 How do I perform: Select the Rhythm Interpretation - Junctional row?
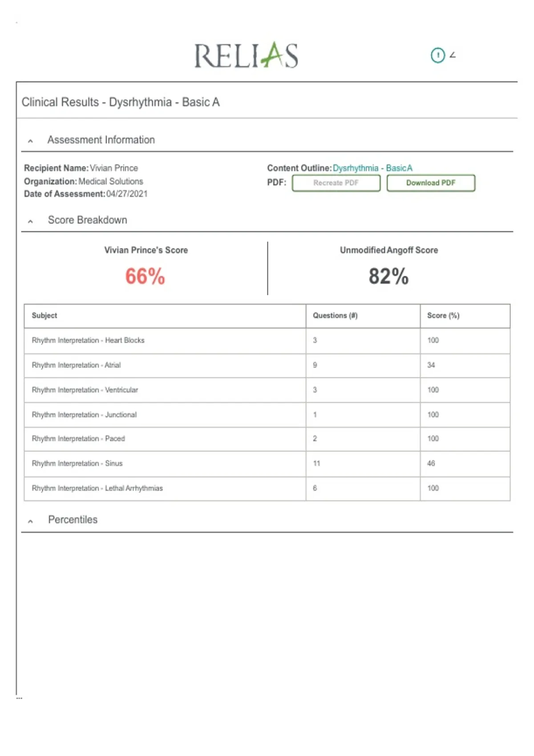(267, 415)
